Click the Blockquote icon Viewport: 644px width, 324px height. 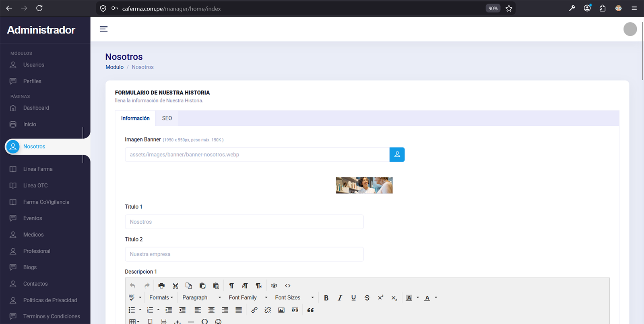coord(310,310)
